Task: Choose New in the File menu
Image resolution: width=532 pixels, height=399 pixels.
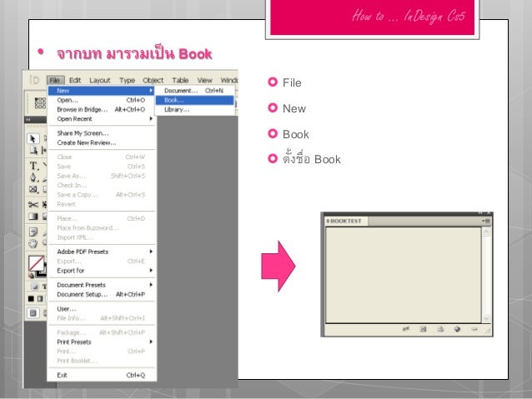Action: click(102, 91)
